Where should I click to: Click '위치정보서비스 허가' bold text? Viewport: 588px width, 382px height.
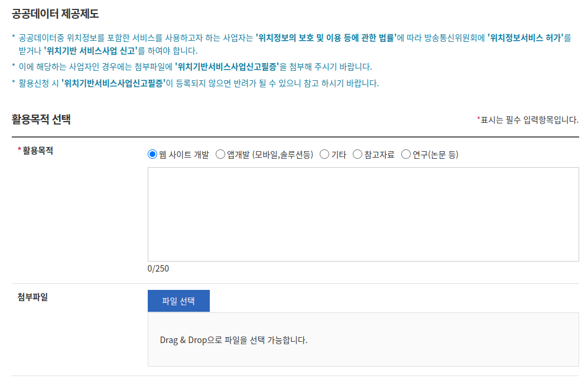[x=525, y=37]
